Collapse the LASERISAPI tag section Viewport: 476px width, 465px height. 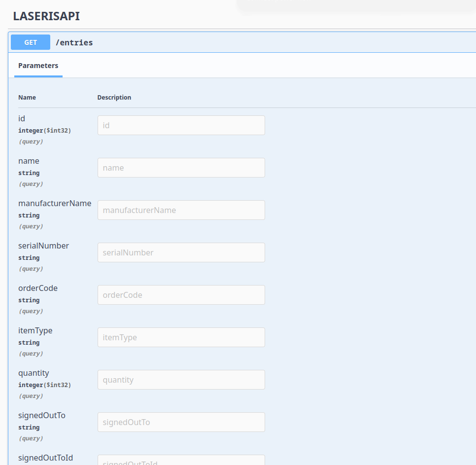pyautogui.click(x=46, y=16)
